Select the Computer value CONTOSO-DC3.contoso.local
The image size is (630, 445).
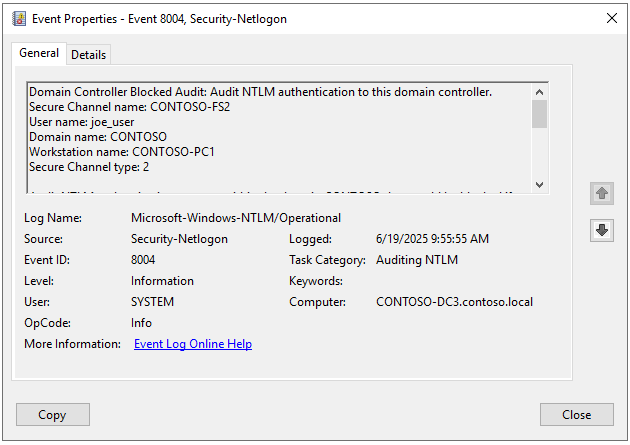coord(454,302)
